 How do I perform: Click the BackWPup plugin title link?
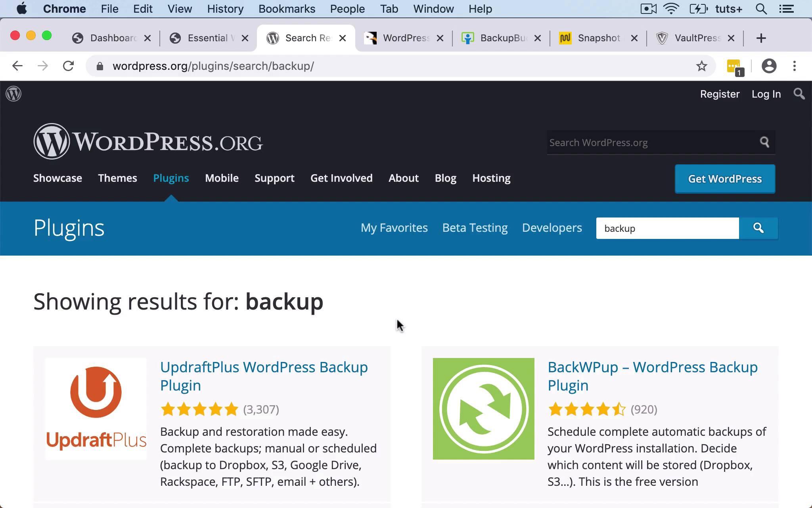coord(652,376)
